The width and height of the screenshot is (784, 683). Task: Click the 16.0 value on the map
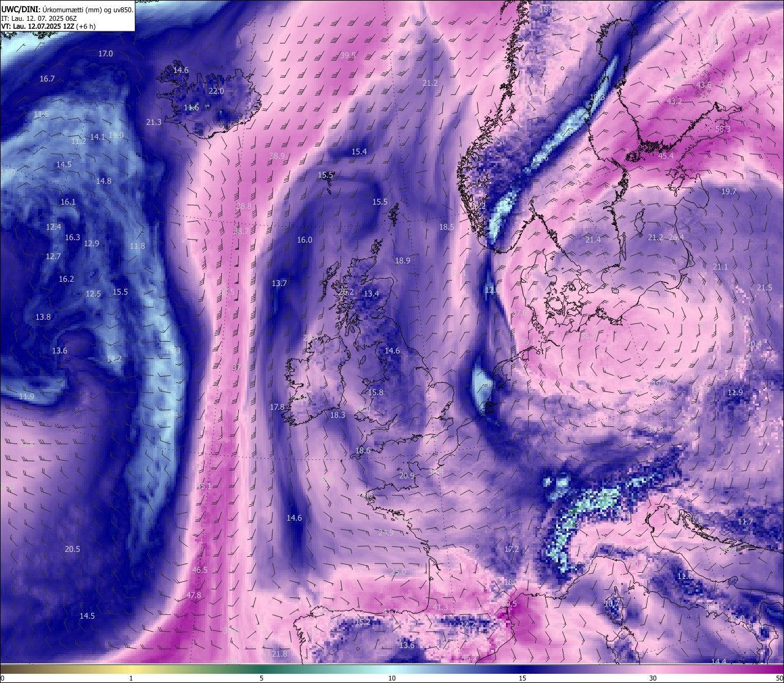[x=304, y=240]
